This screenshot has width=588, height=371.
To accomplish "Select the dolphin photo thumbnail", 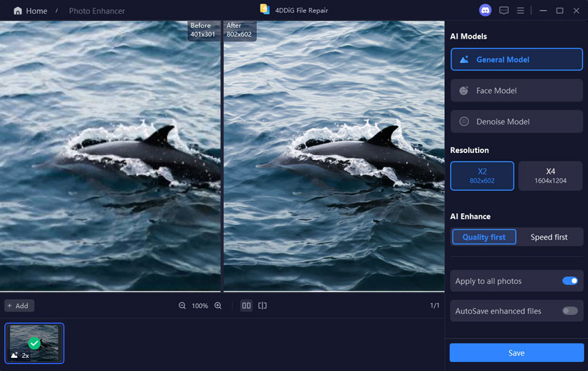I will click(x=35, y=343).
